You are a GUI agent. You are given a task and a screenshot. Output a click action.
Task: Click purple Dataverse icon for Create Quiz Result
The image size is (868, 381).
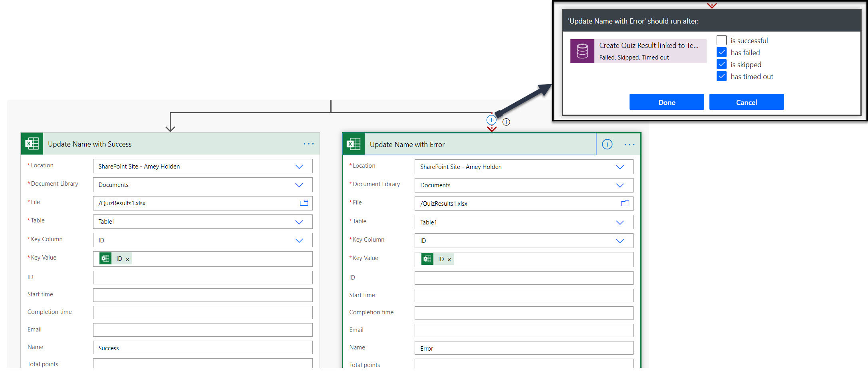tap(582, 51)
